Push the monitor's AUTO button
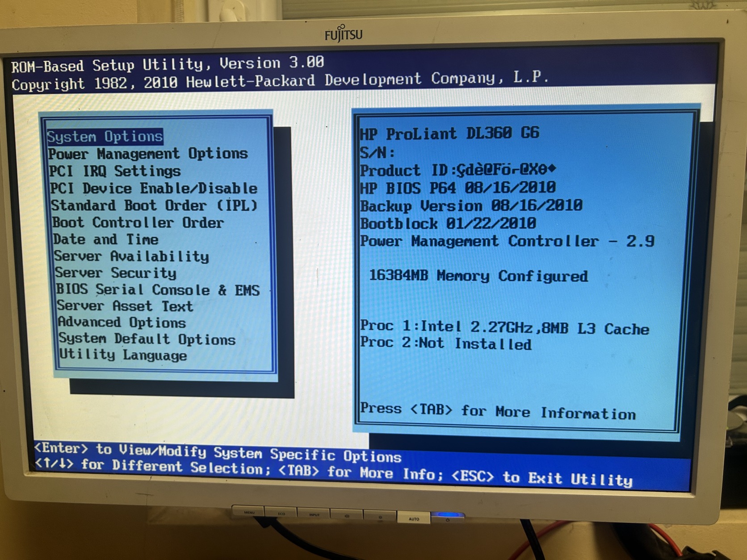This screenshot has height=560, width=747. tap(414, 518)
